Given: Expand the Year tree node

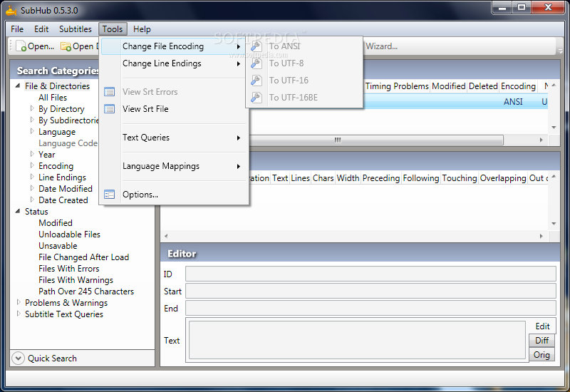Looking at the screenshot, I should 32,154.
